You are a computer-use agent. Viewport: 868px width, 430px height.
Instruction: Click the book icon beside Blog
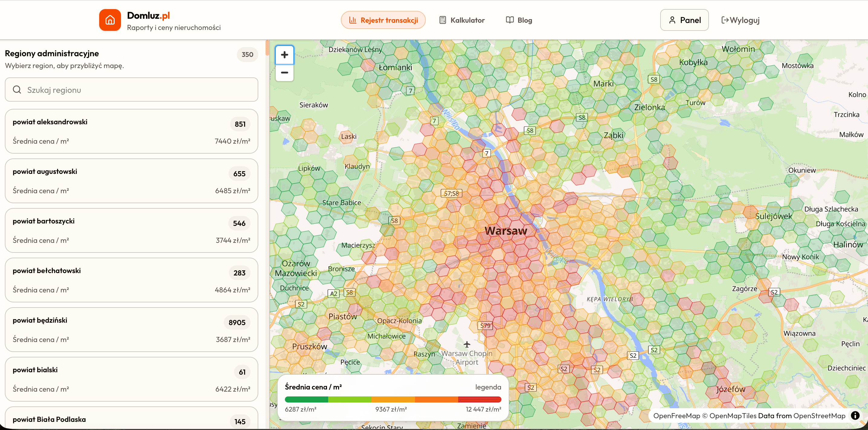tap(510, 20)
